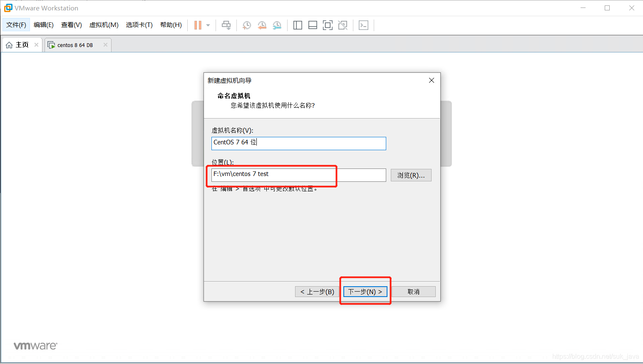Open the 虚拟机(M) menu
643x364 pixels.
click(x=104, y=25)
